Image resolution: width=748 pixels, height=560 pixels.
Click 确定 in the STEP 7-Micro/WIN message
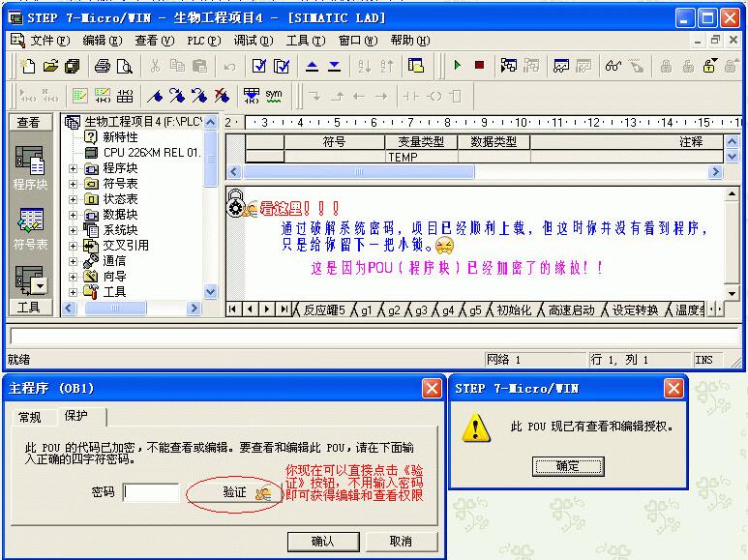[568, 466]
